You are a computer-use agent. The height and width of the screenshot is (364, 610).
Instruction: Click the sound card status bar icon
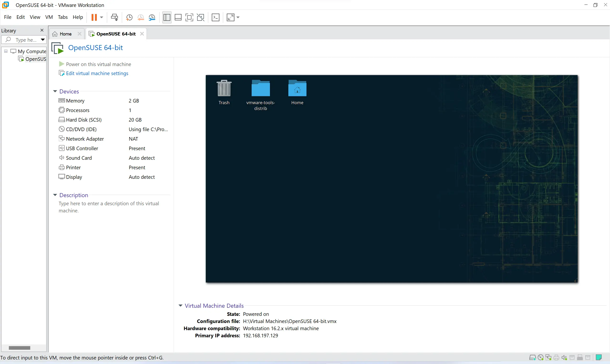[x=564, y=358]
